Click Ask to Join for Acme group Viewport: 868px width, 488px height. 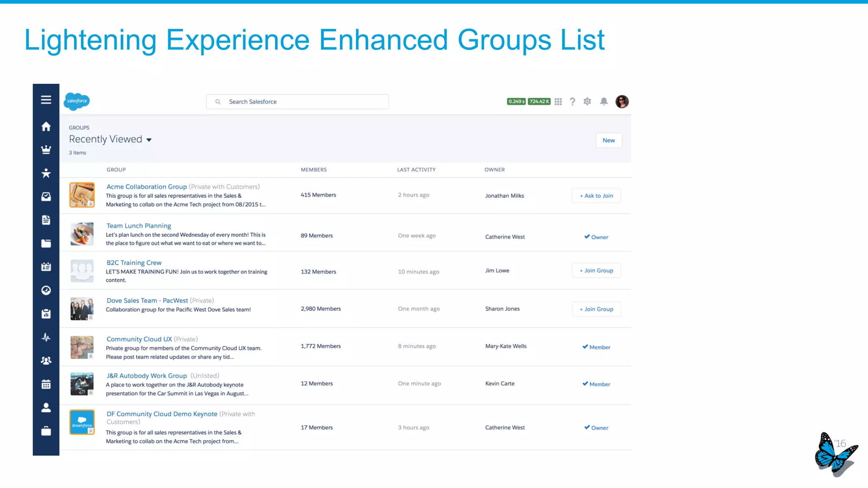click(596, 196)
